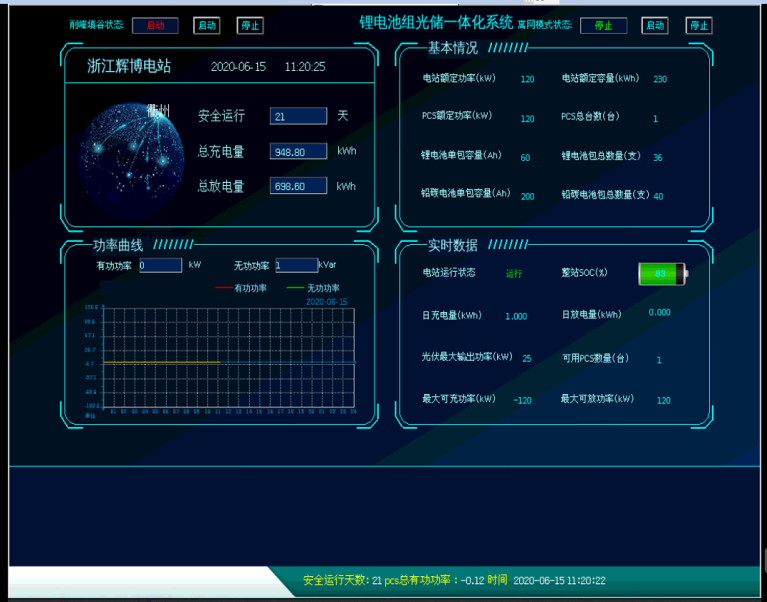This screenshot has height=602, width=767.
Task: Click the 锂电池单包容量(Ah) value 60
Action: [525, 157]
